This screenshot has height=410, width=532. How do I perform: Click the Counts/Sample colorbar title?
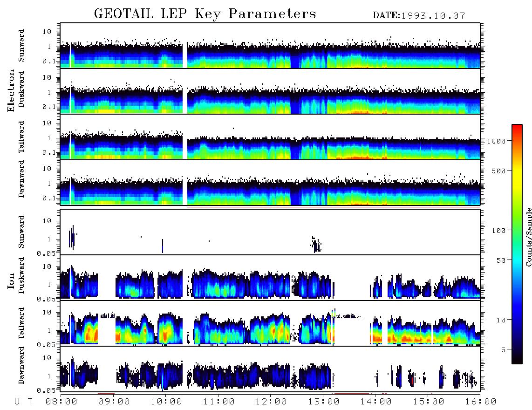(x=528, y=237)
